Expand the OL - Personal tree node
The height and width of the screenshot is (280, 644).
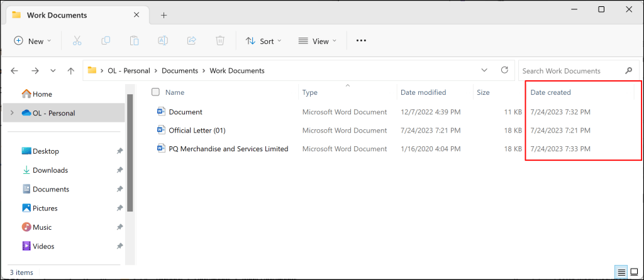coord(11,113)
